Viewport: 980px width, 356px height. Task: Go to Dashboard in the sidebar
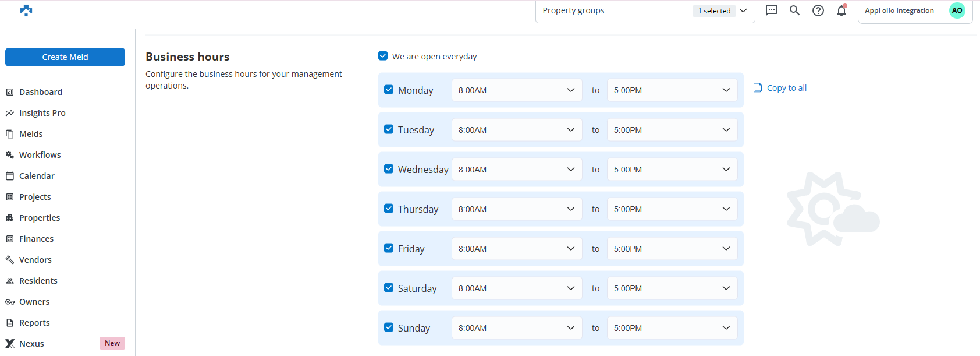pyautogui.click(x=40, y=92)
